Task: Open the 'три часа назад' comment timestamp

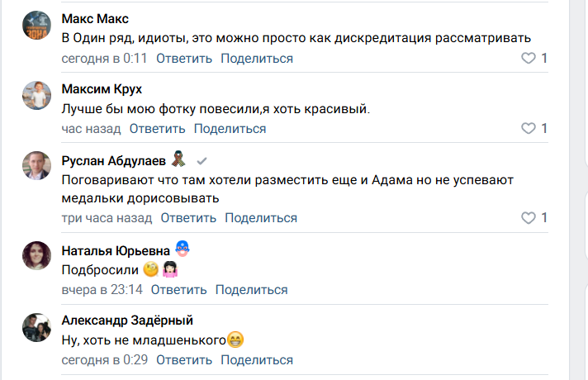Action: click(x=107, y=218)
